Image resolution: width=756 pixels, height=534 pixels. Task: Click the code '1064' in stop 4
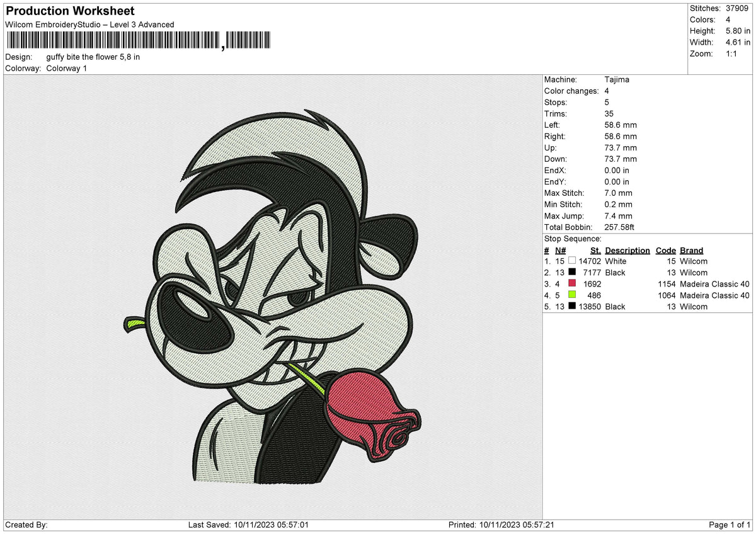pos(667,295)
